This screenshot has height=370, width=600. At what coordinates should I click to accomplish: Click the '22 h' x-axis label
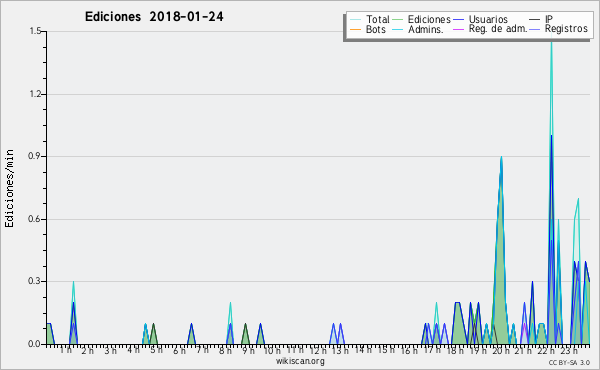[x=546, y=350]
